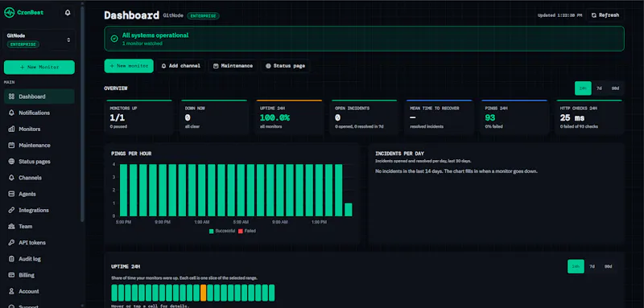Open API tokens from sidebar
644x308 pixels.
click(x=39, y=243)
